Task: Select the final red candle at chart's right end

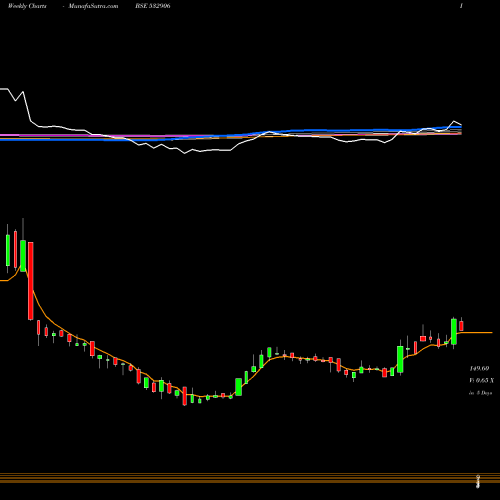Action: [461, 325]
